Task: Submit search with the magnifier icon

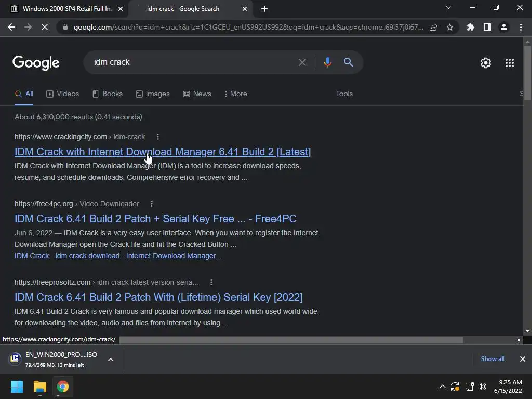Action: tap(348, 62)
